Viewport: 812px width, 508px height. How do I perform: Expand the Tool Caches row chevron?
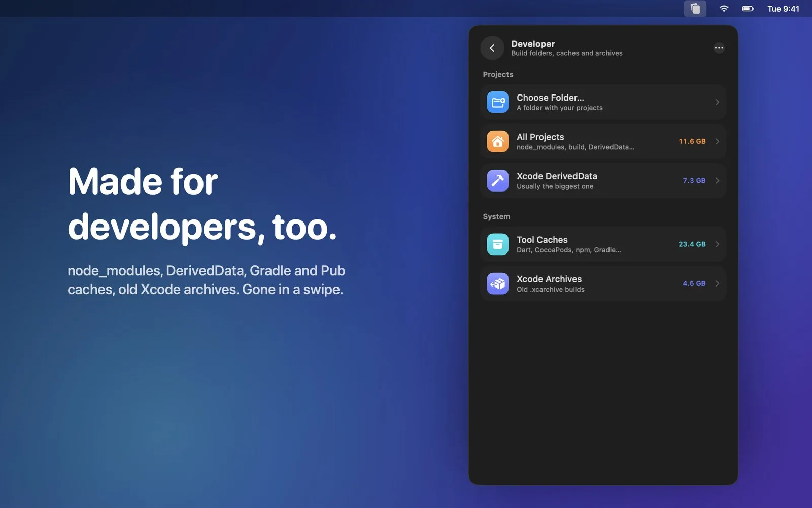coord(717,244)
